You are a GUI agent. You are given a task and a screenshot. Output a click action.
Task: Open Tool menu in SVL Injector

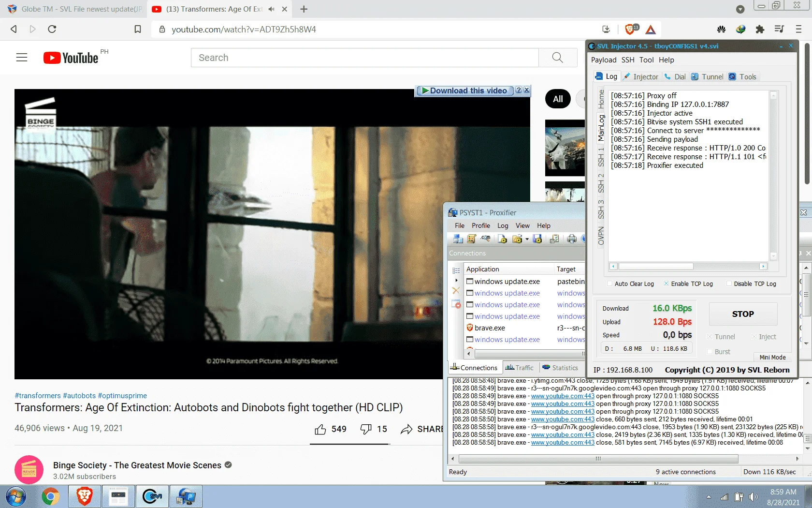(646, 60)
